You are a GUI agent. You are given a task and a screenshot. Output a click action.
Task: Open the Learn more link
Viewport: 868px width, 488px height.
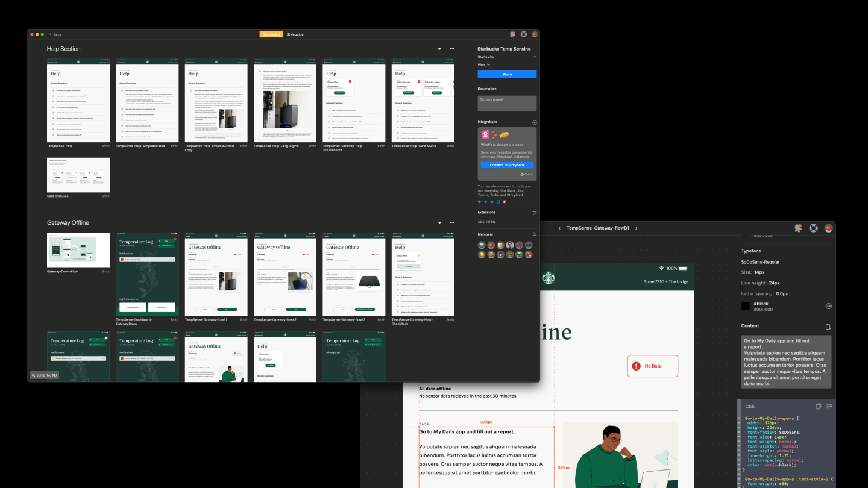(489, 174)
